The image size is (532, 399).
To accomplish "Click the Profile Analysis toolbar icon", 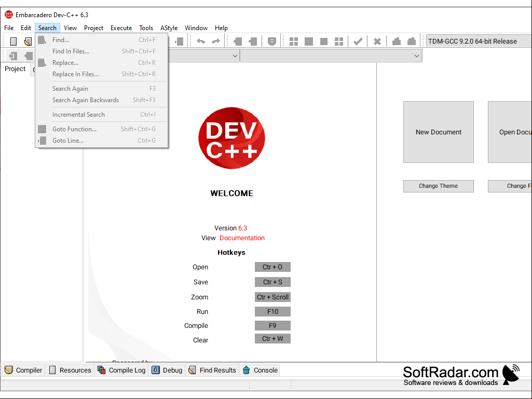I will click(397, 42).
